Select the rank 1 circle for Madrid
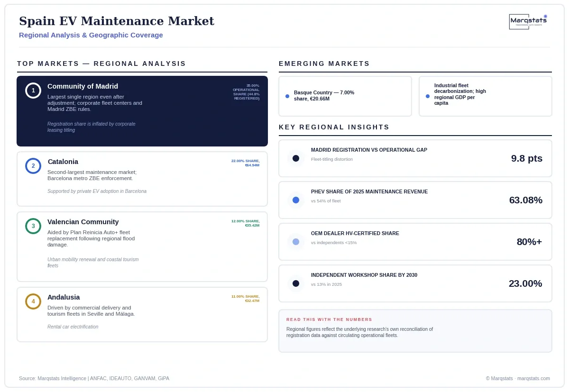569x392 pixels. [33, 91]
